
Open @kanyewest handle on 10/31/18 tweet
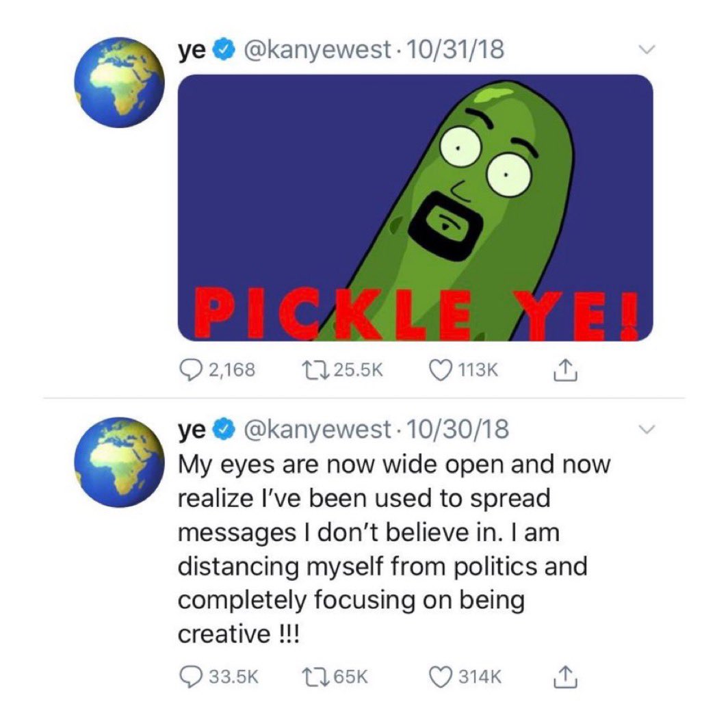(x=317, y=50)
